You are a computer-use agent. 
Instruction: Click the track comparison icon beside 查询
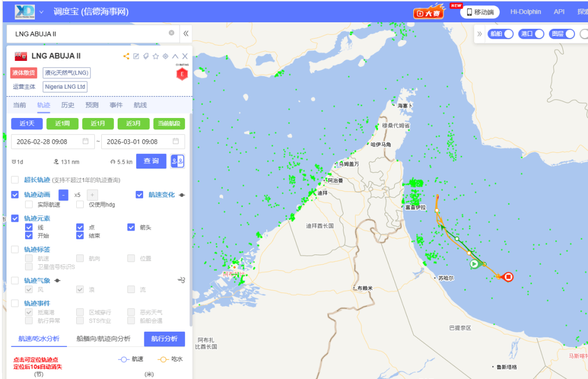pyautogui.click(x=177, y=161)
